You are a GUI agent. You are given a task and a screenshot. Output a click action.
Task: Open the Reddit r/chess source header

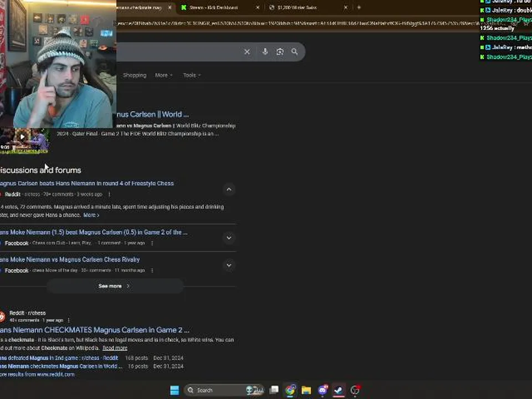point(28,313)
